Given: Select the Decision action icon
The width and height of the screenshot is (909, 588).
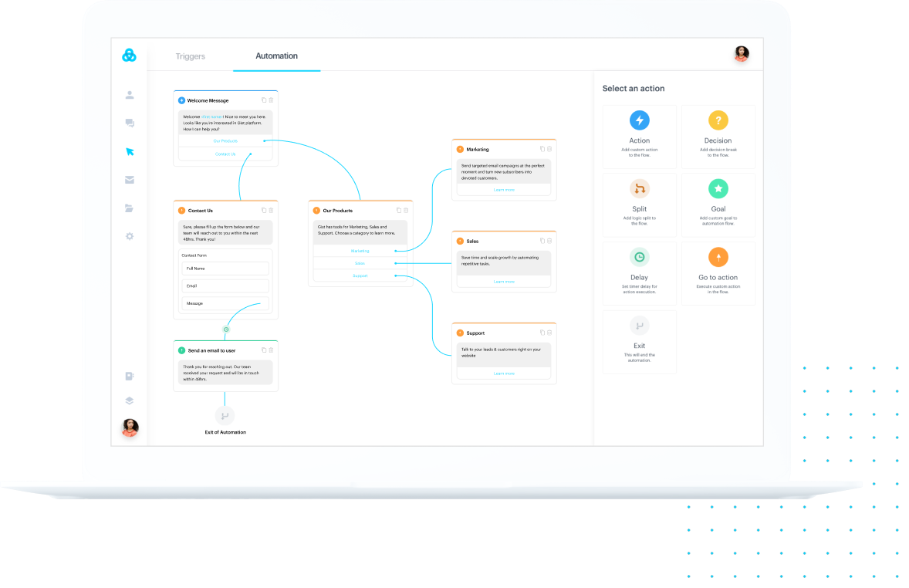Looking at the screenshot, I should (718, 120).
